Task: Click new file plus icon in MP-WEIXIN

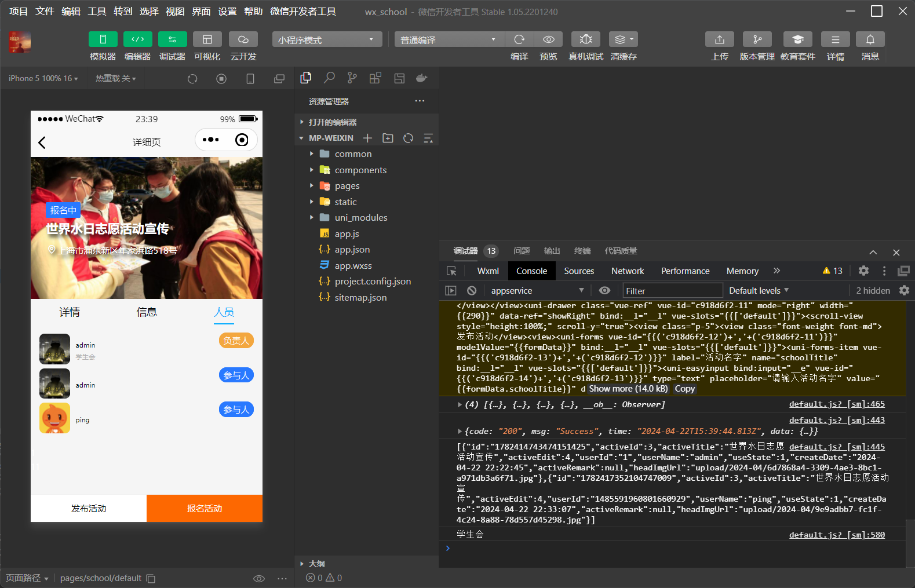Action: coord(367,138)
